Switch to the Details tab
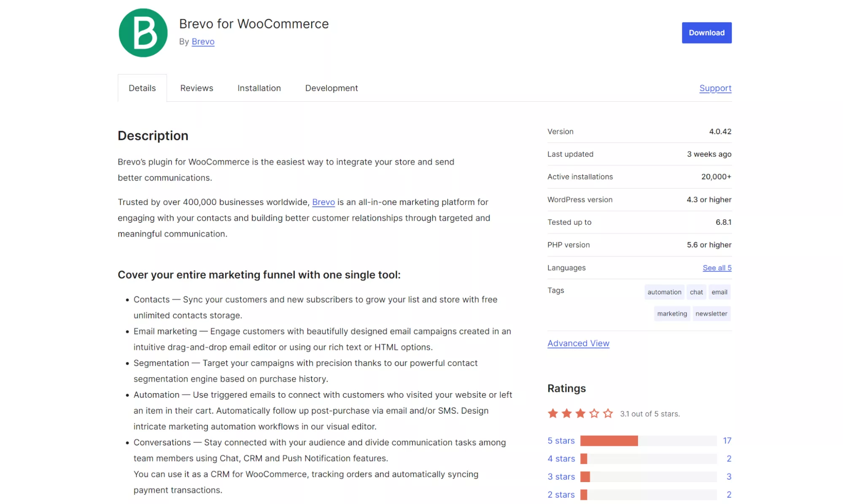The width and height of the screenshot is (843, 504). [x=142, y=88]
